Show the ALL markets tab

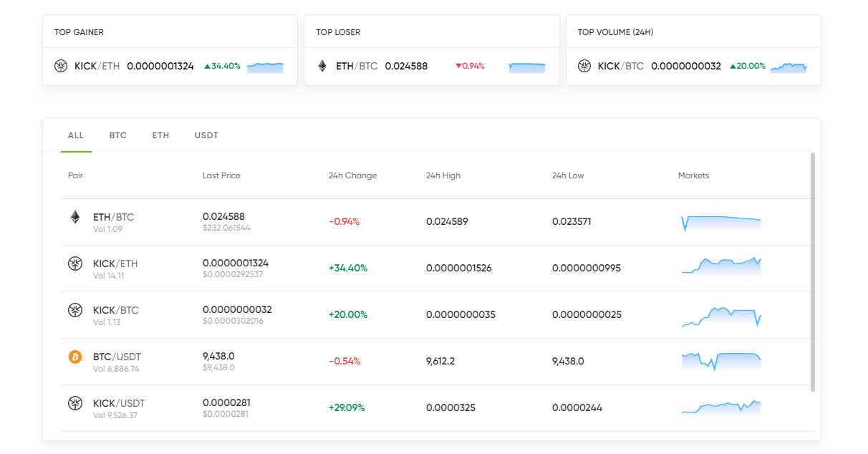[76, 135]
